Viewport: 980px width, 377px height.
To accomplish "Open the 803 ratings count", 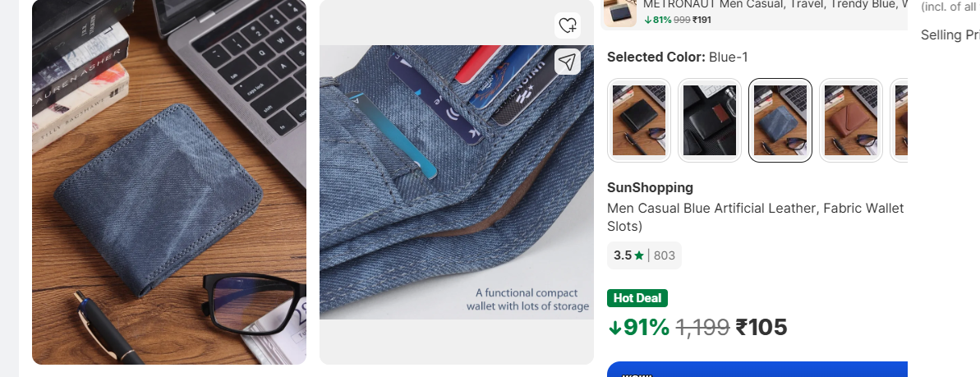I will (x=664, y=255).
